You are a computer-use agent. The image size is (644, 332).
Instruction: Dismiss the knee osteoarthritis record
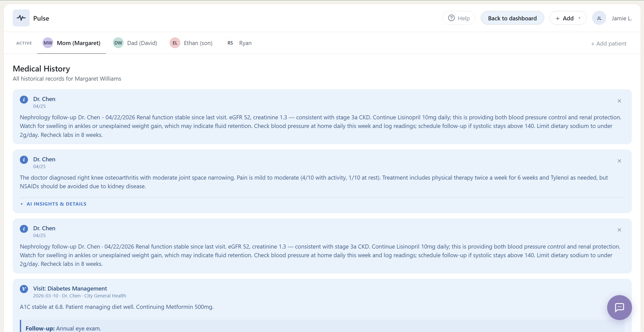click(x=619, y=161)
